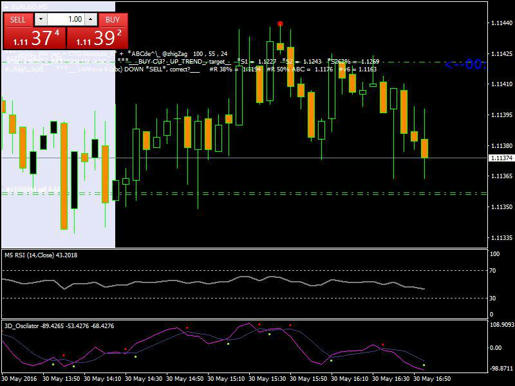The width and height of the screenshot is (515, 386).
Task: Click the SELL button label
Action: click(18, 20)
